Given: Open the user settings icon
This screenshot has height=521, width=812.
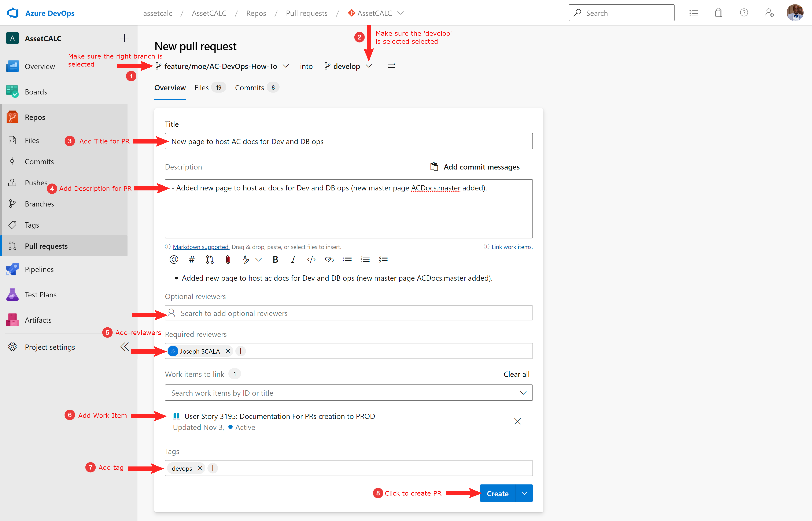Looking at the screenshot, I should pos(769,13).
